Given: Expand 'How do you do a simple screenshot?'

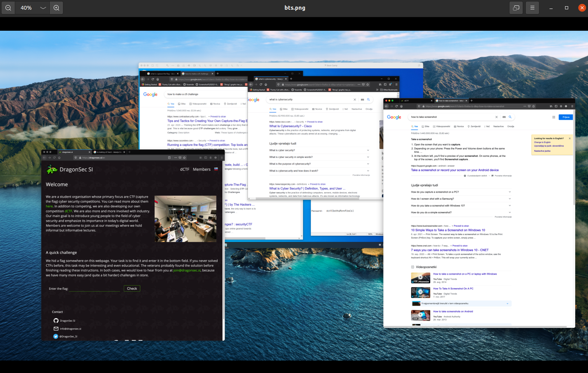Looking at the screenshot, I should (461, 212).
